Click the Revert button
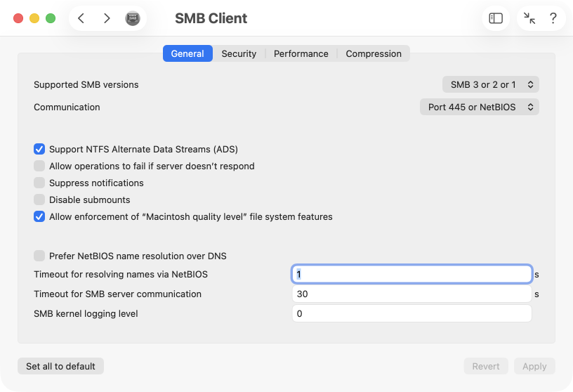This screenshot has width=573, height=392. (x=486, y=366)
